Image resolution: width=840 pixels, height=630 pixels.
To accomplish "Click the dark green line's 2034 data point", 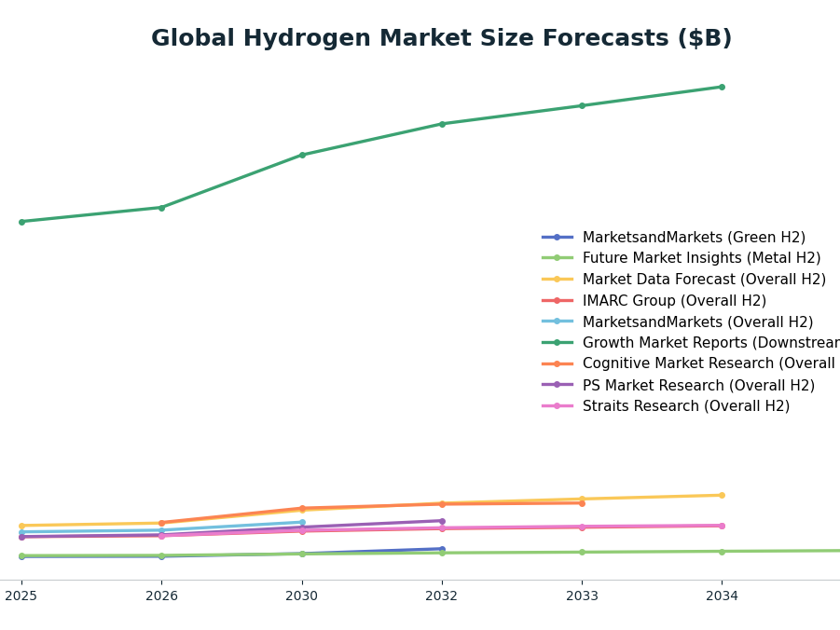I will pyautogui.click(x=723, y=87).
